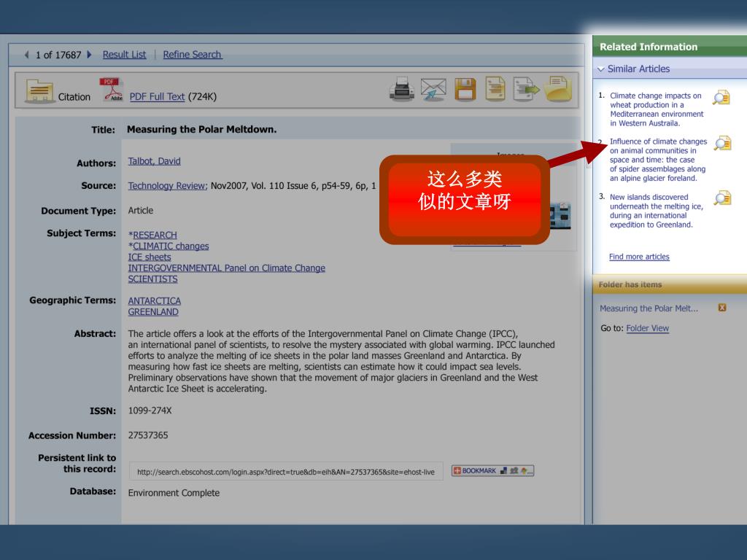Select the ISSN value 1099-274X
747x560 pixels.
[150, 411]
